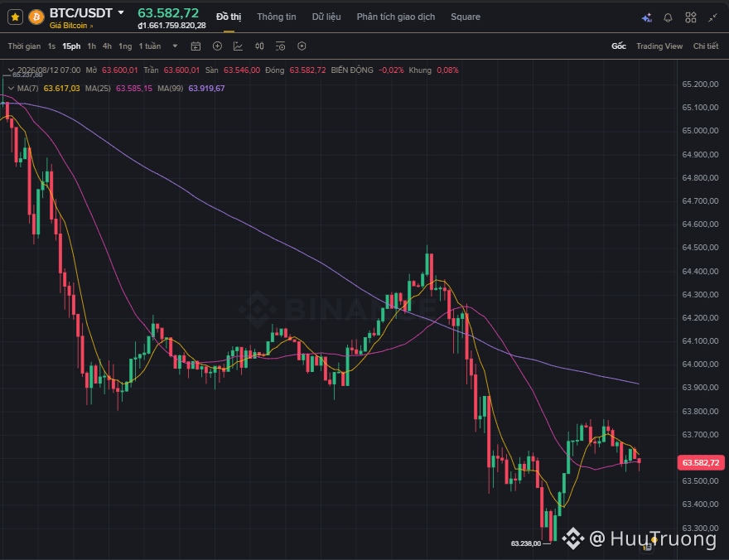Click the 65.000,00 price axis label
This screenshot has height=560, width=729.
coord(700,131)
